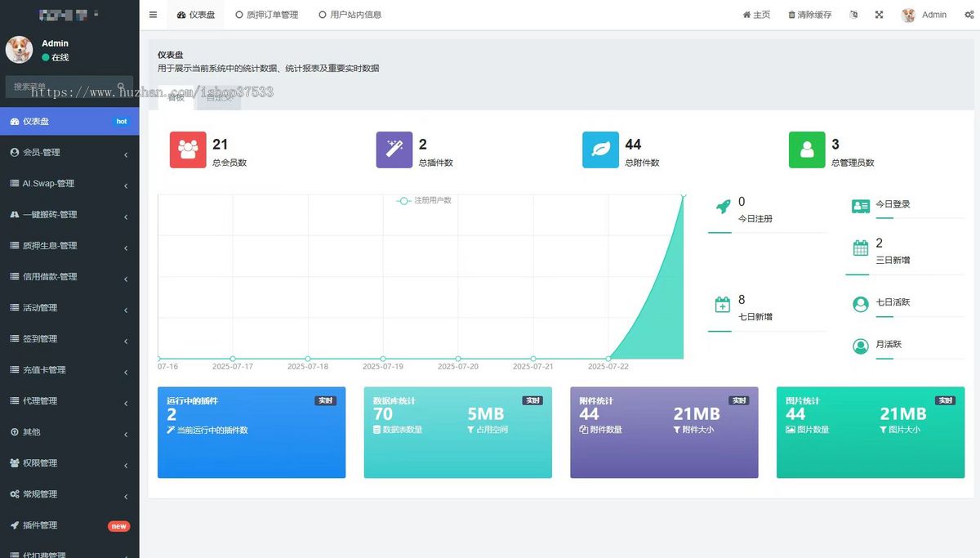Click the purple 总插件数 magic wand icon
Image resolution: width=980 pixels, height=558 pixels.
pos(394,150)
